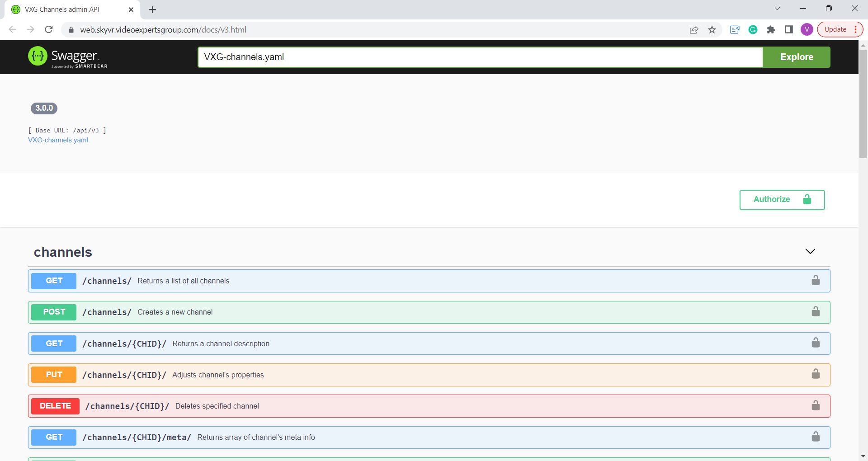The height and width of the screenshot is (461, 868).
Task: Click lock icon on DELETE /channels/{CHID}/ row
Action: [816, 405]
